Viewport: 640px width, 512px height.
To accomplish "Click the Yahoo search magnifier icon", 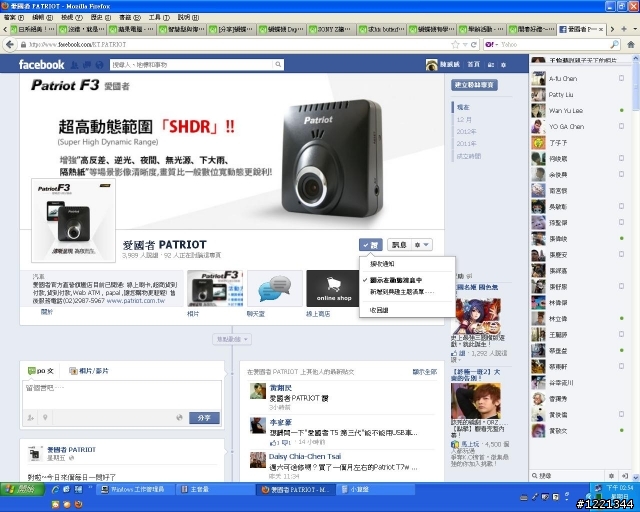I will pyautogui.click(x=614, y=45).
